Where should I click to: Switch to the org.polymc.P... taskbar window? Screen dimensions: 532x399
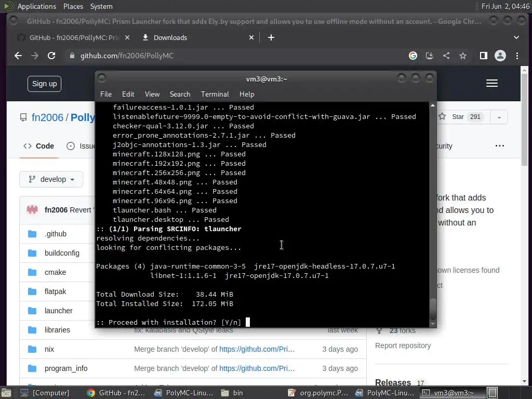(x=318, y=393)
